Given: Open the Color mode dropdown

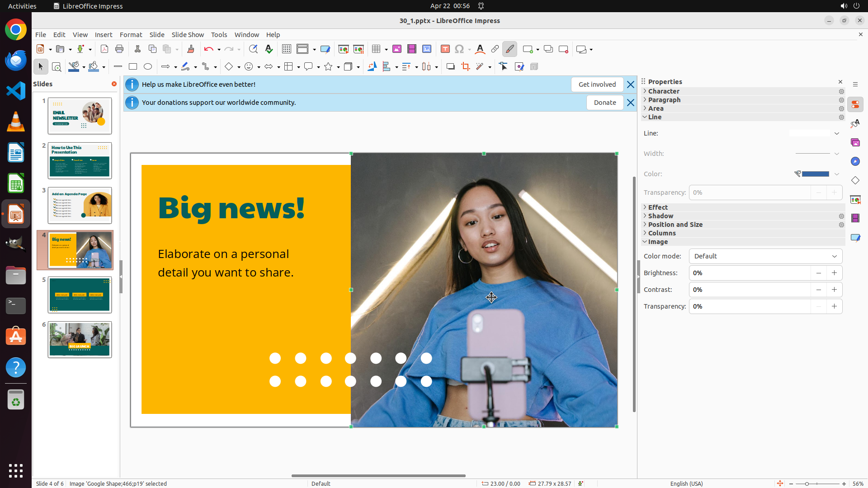Looking at the screenshot, I should pos(765,256).
